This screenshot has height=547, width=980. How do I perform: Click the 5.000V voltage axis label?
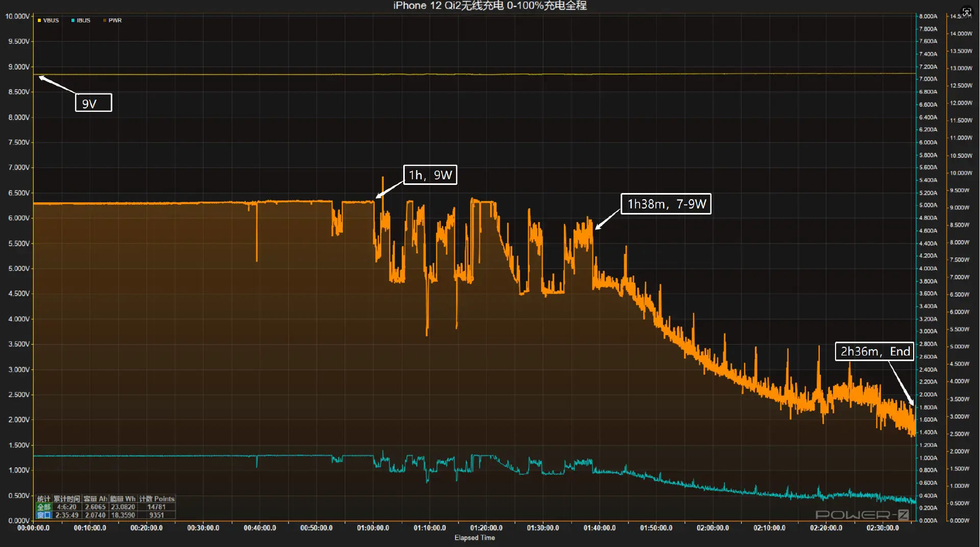[x=19, y=269]
